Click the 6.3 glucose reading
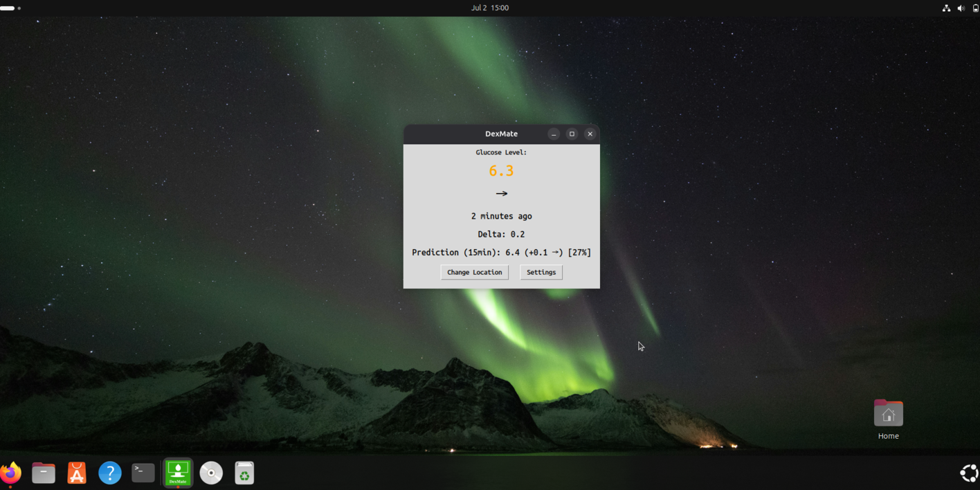 coord(501,170)
